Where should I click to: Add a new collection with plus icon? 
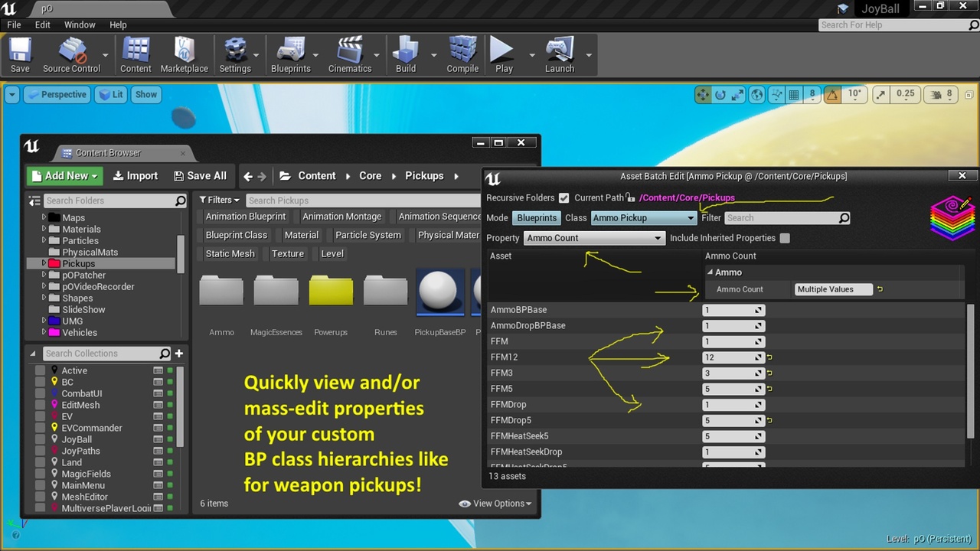click(x=179, y=354)
